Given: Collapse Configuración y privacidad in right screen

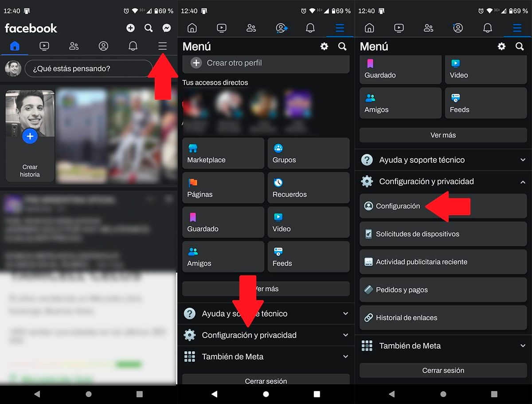Looking at the screenshot, I should [443, 181].
